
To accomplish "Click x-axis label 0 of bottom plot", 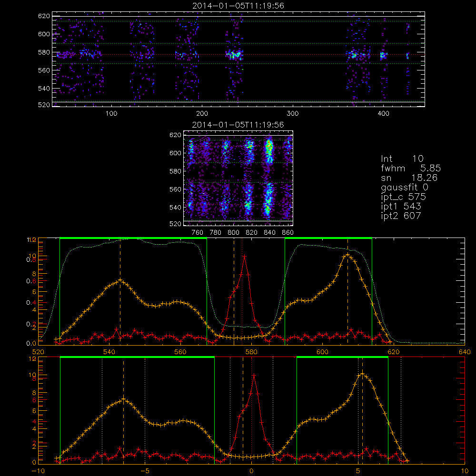I will pos(251,471).
